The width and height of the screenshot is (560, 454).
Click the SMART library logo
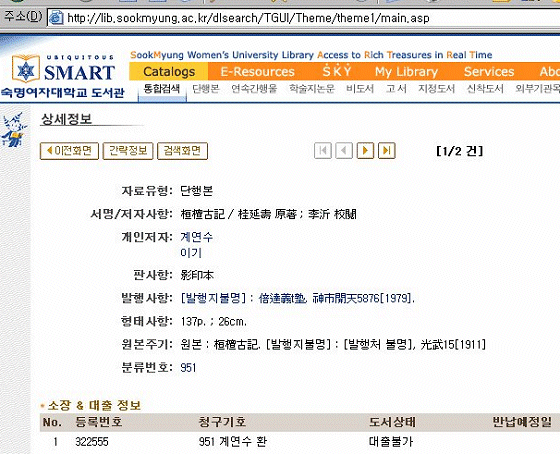[64, 69]
